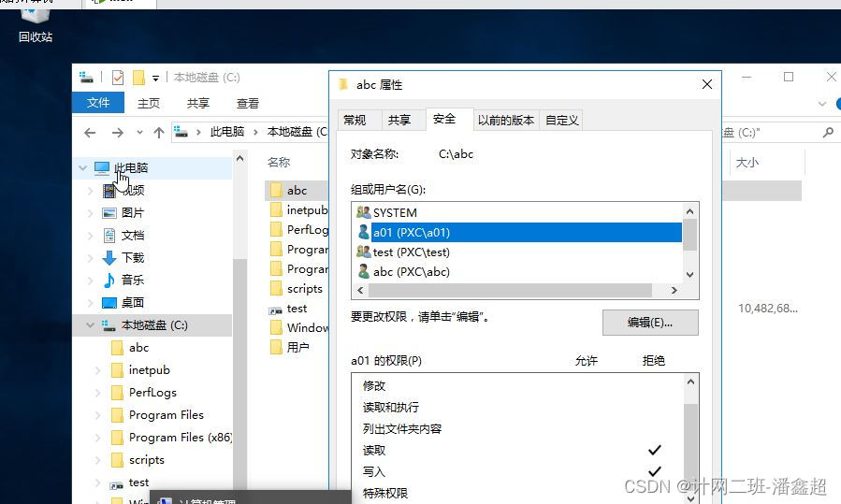Select 桌面 in the navigation pane
Viewport: 841px width, 504px height.
pos(132,302)
